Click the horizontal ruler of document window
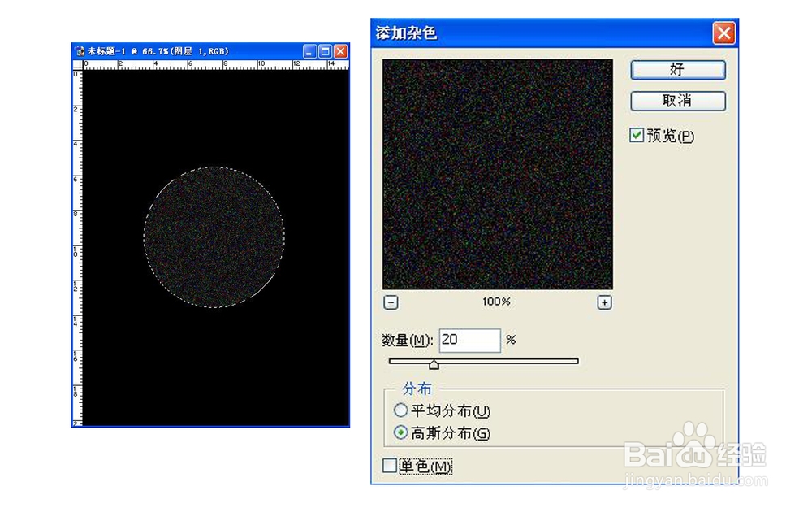This screenshot has height=508, width=812. tap(216, 64)
